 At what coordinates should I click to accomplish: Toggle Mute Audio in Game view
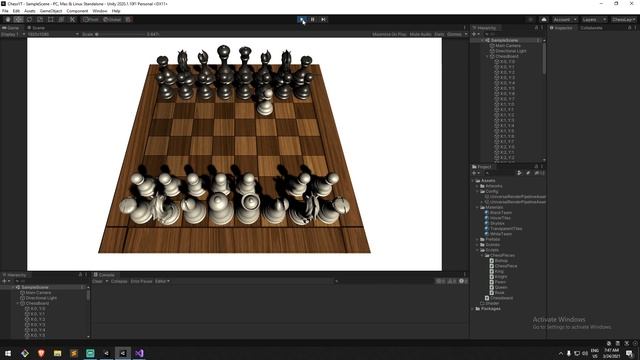coord(420,34)
